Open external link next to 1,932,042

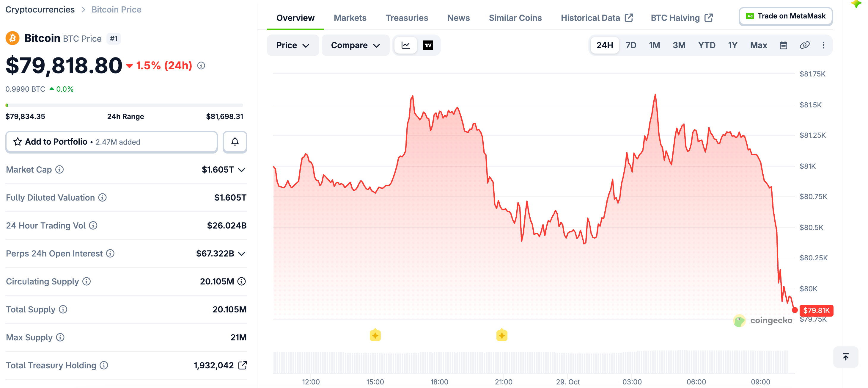click(x=243, y=366)
